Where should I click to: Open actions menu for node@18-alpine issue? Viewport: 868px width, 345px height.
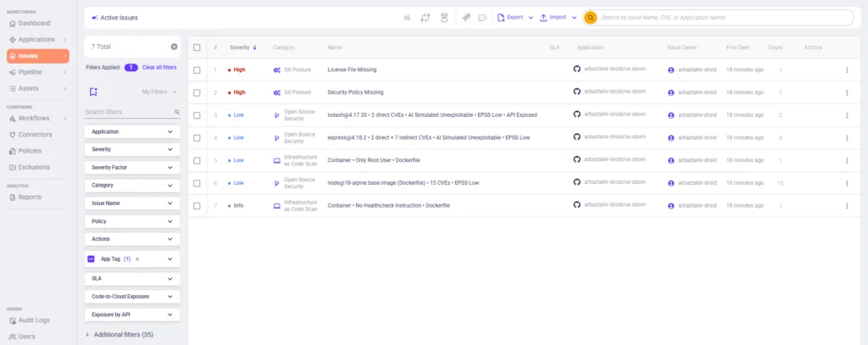click(x=847, y=183)
